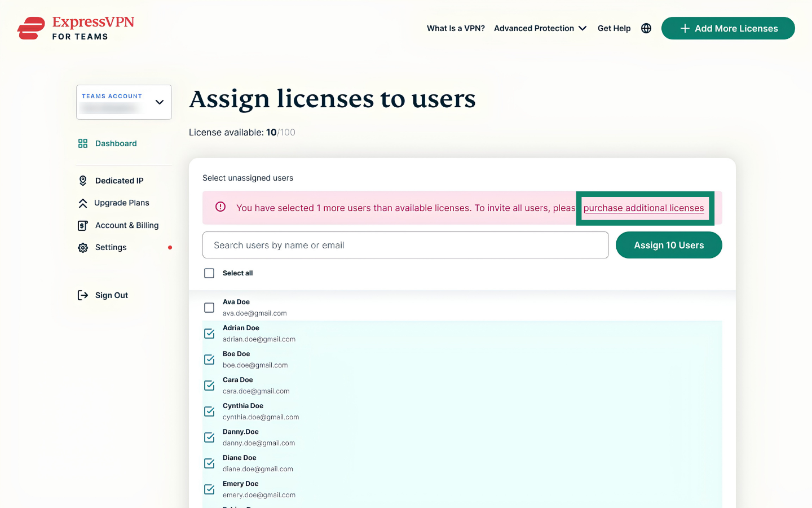Click the Cynthia Doe name text

coord(243,406)
